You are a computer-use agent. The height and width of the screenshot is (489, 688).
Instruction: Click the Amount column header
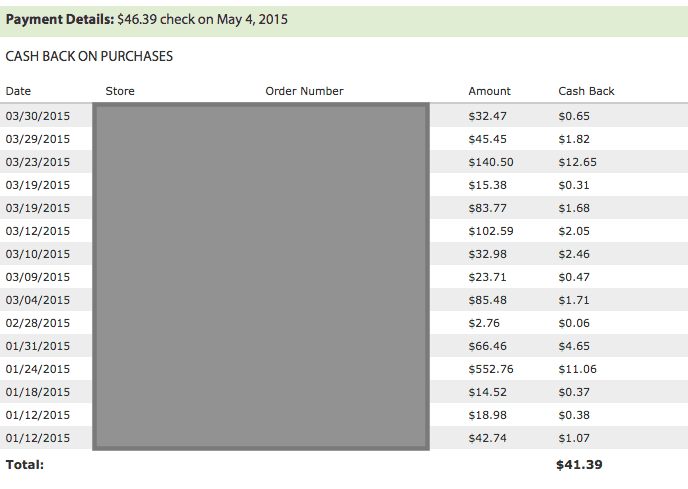[489, 91]
